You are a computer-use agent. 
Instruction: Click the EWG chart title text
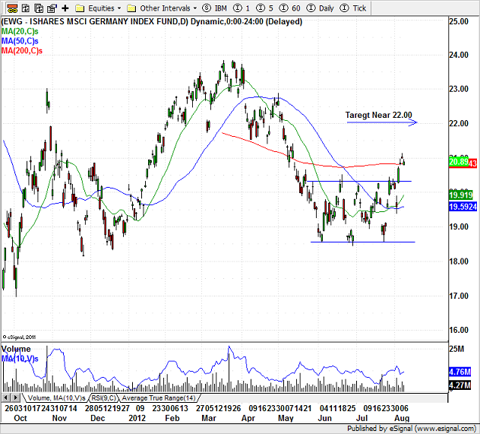click(152, 22)
